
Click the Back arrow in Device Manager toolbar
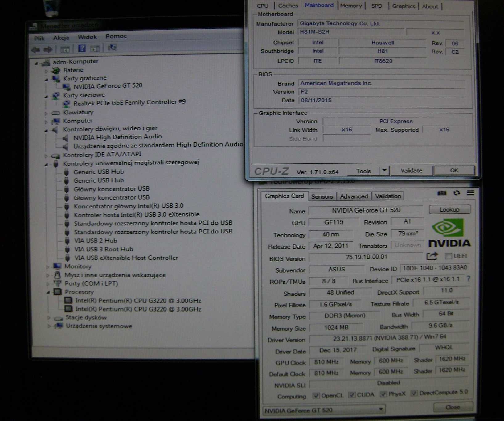point(36,49)
